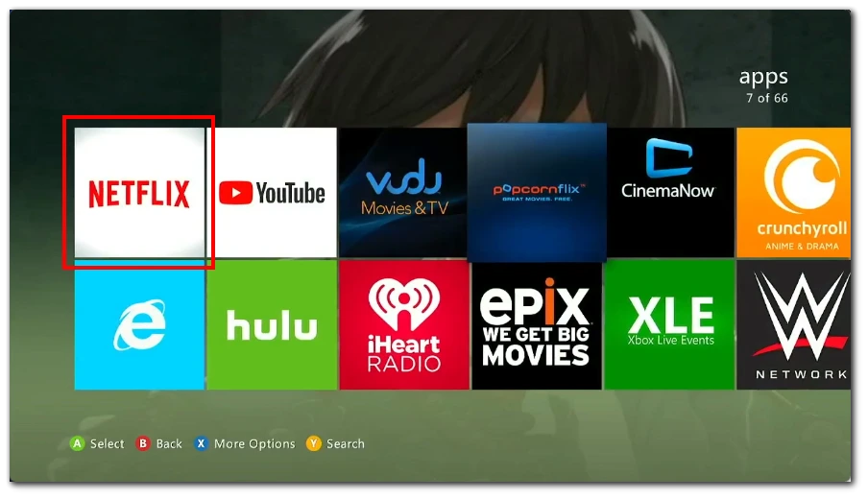Viewport: 868px width, 499px height.
Task: Click the blue X button icon
Action: click(x=201, y=443)
